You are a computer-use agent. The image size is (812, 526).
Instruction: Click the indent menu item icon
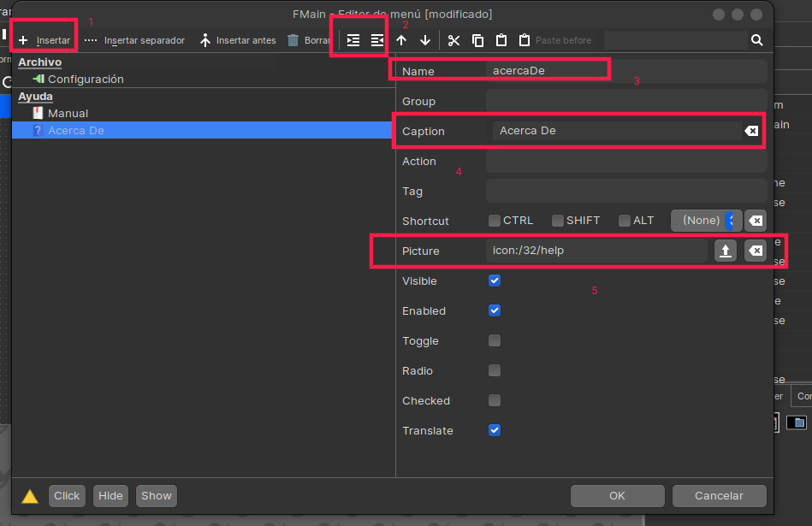[x=353, y=40]
